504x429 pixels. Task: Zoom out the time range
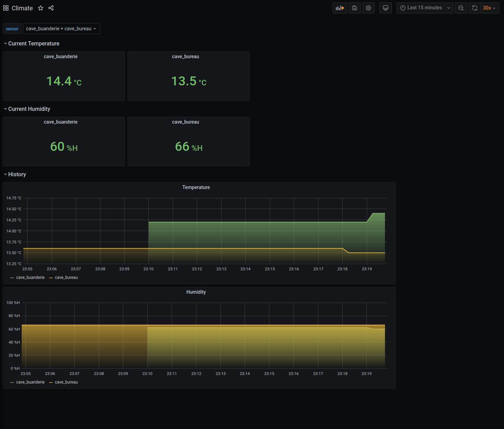click(461, 8)
